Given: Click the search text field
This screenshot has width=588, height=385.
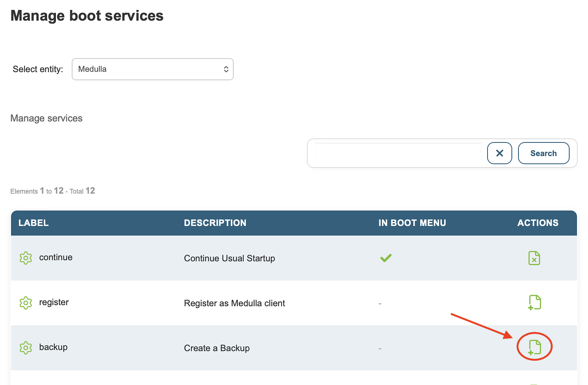Looking at the screenshot, I should (x=398, y=153).
